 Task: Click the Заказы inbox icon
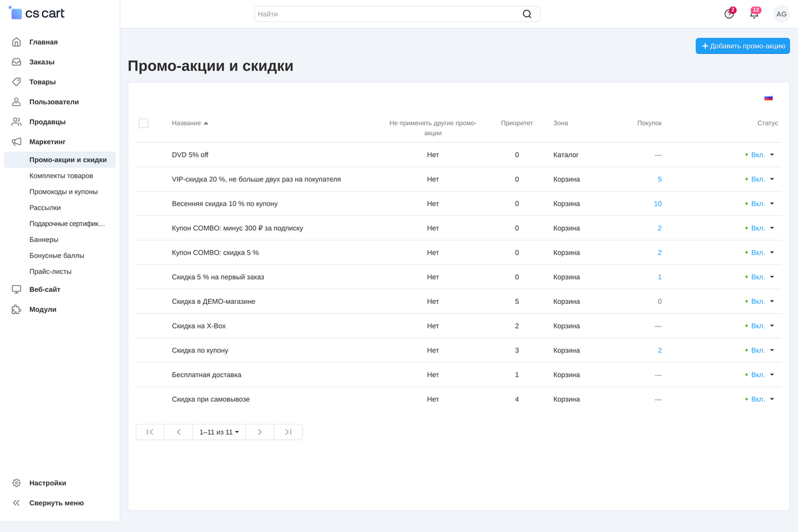point(17,62)
